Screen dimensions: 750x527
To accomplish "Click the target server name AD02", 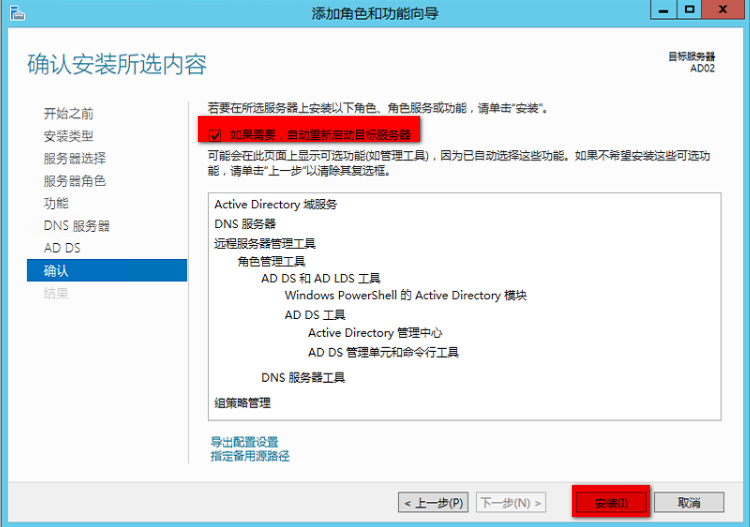I will (x=702, y=68).
